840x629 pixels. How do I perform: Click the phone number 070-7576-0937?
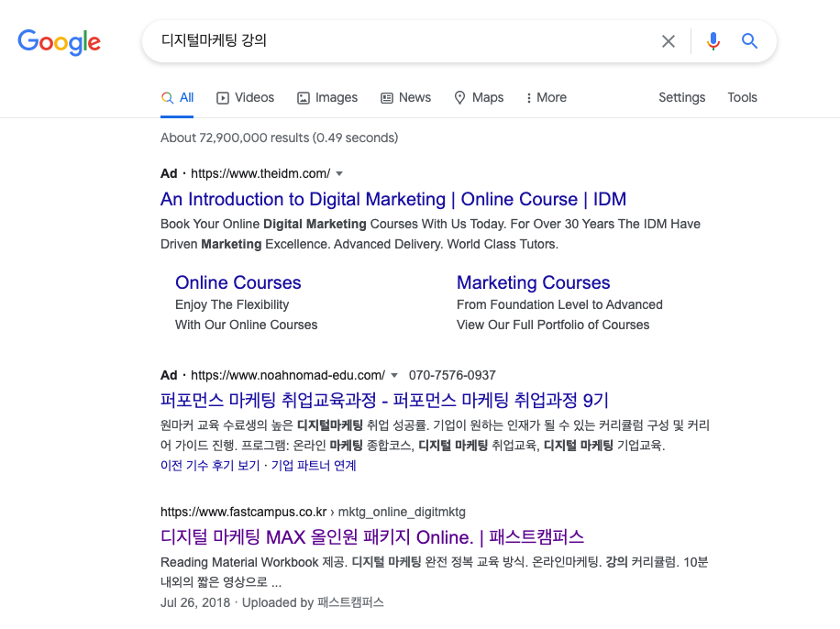point(452,375)
